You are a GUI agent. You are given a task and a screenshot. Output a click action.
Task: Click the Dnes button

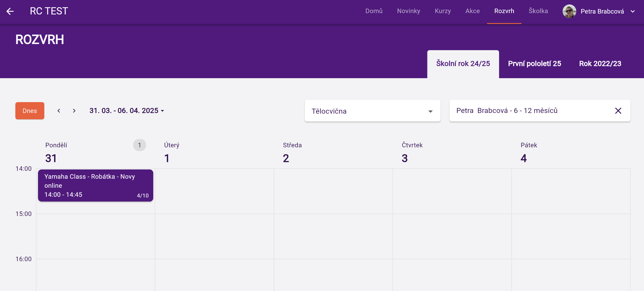click(30, 111)
